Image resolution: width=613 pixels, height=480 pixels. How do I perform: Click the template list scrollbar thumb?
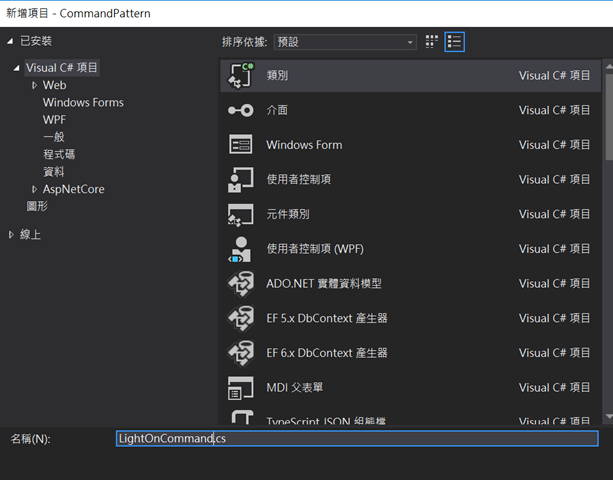pyautogui.click(x=609, y=116)
